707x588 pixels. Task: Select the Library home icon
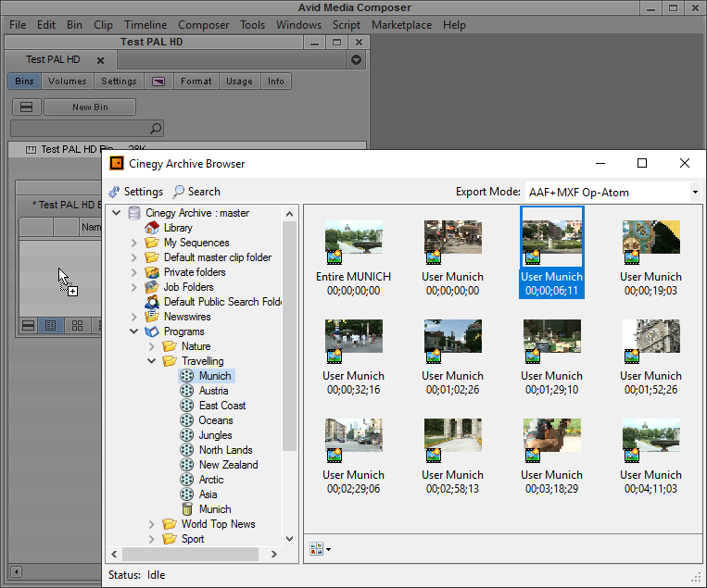pyautogui.click(x=152, y=228)
